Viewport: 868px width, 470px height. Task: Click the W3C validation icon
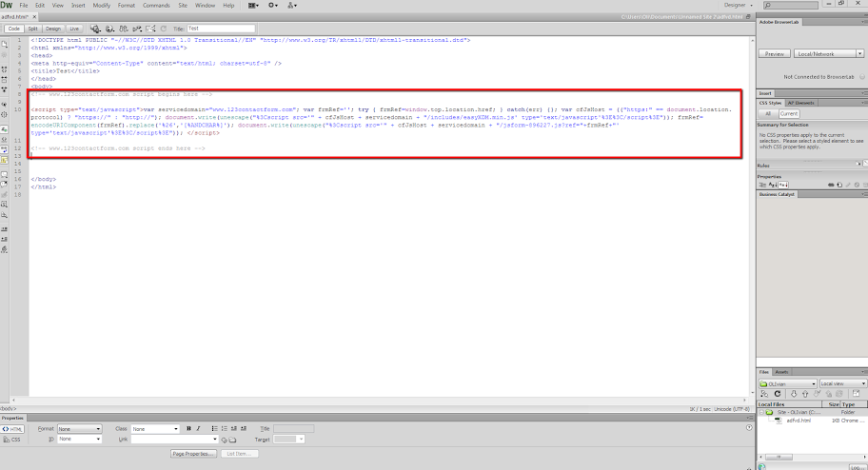(137, 29)
